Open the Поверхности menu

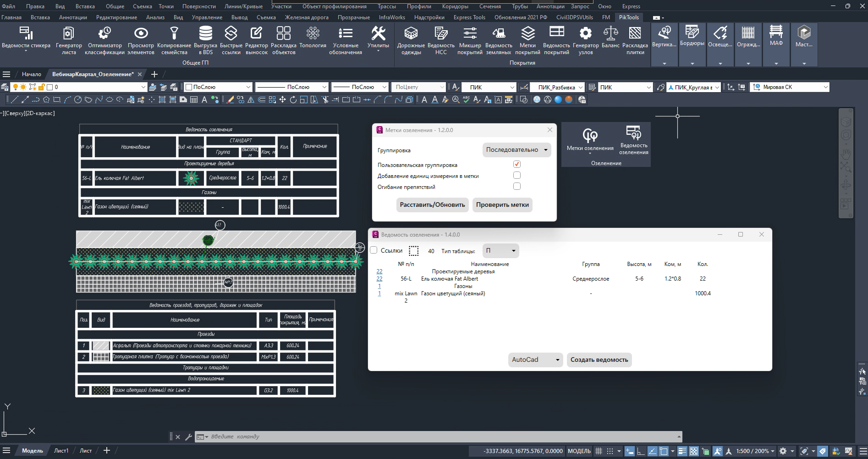point(199,6)
